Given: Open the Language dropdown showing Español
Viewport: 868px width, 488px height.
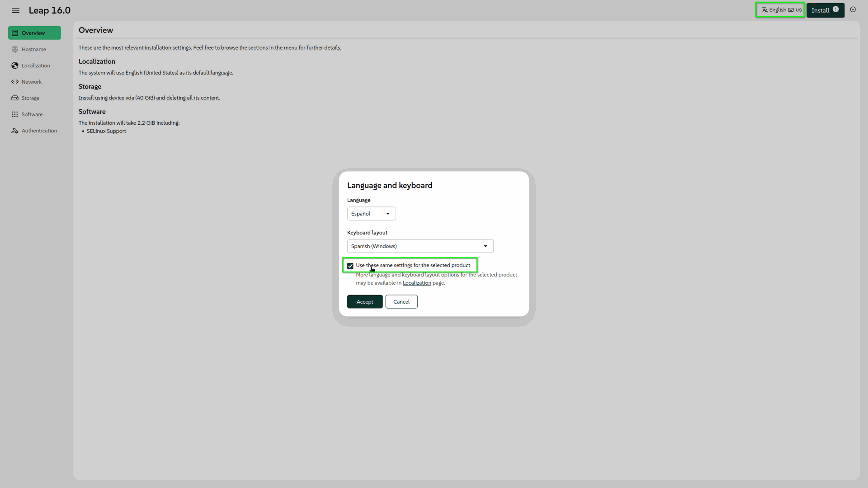Looking at the screenshot, I should click(x=371, y=214).
